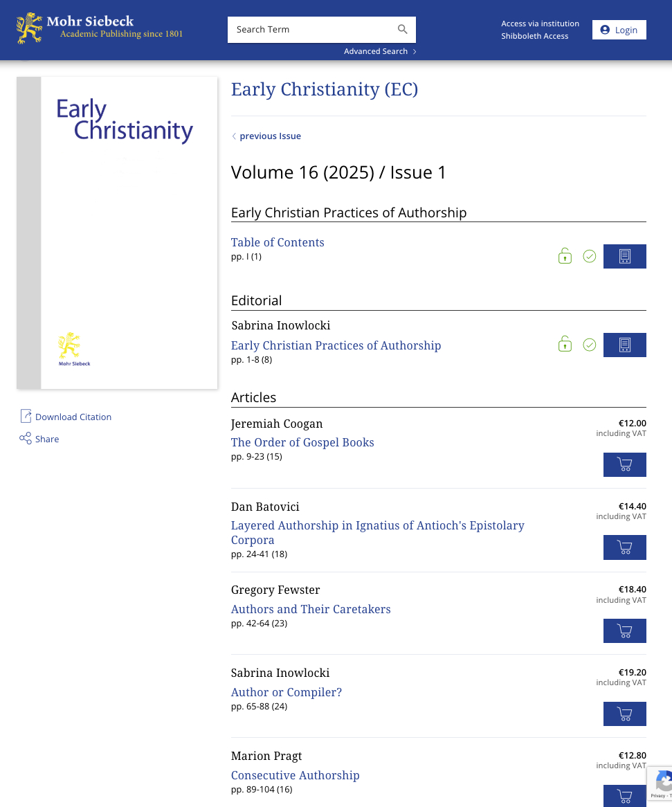
Task: Add Authors and Their Caretakers to cart
Action: [624, 631]
